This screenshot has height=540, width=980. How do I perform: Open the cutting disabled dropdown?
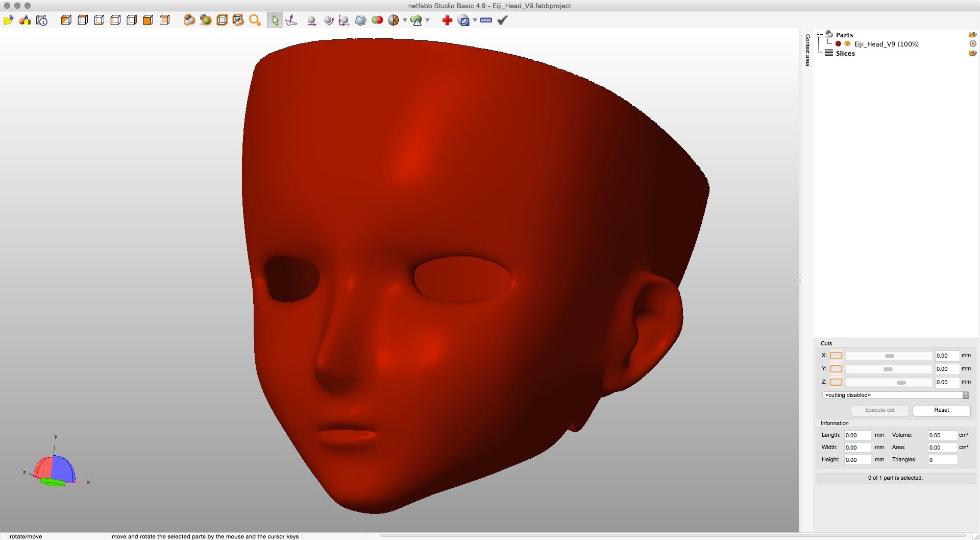[895, 395]
